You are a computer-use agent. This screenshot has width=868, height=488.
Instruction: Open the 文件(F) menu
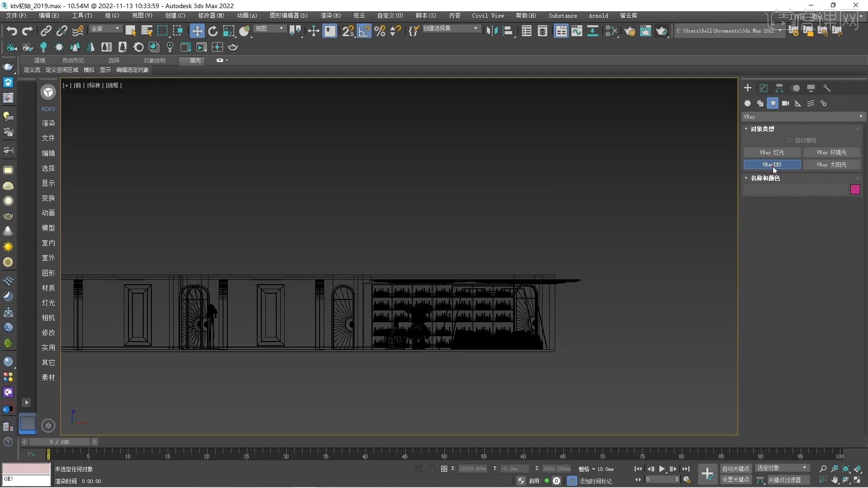(x=16, y=15)
